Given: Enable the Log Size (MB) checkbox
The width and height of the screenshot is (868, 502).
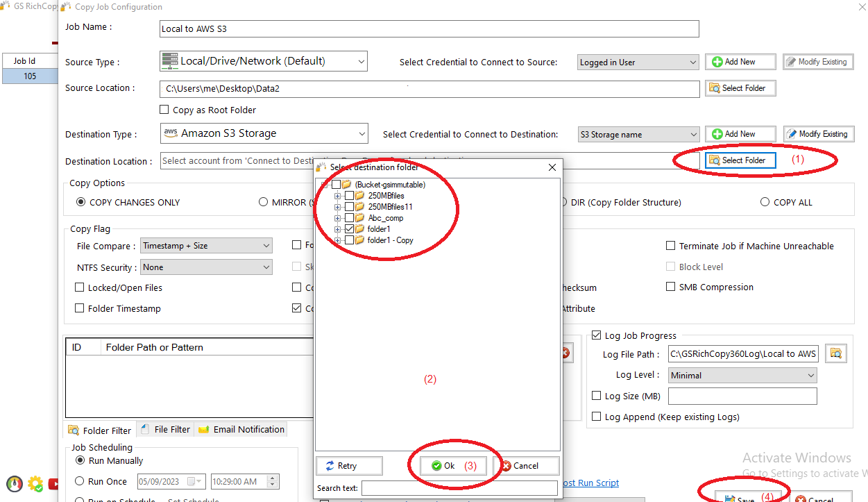Looking at the screenshot, I should click(x=597, y=396).
